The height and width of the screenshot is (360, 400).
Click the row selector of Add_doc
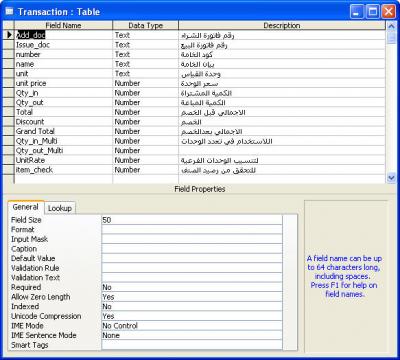coord(9,35)
